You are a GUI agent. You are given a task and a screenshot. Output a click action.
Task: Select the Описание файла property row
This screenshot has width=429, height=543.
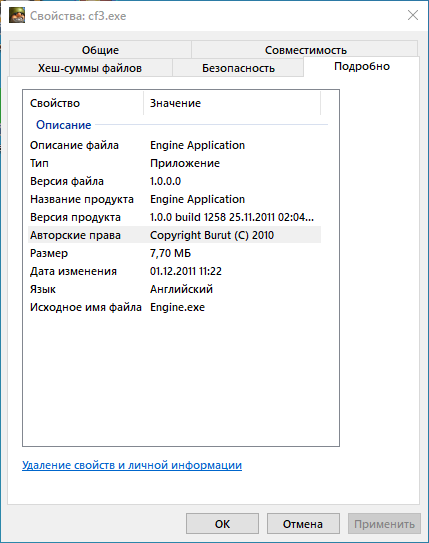click(x=175, y=145)
